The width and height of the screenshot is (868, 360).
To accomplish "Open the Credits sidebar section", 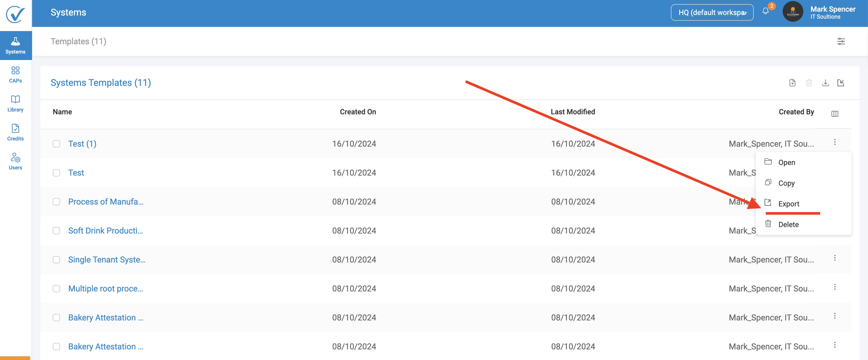I will [16, 132].
